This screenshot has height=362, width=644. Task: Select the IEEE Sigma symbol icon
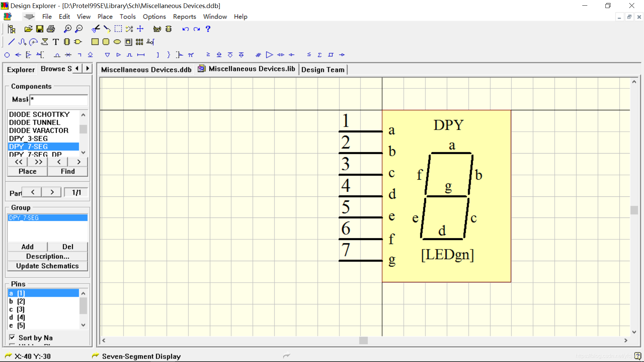tap(320, 55)
